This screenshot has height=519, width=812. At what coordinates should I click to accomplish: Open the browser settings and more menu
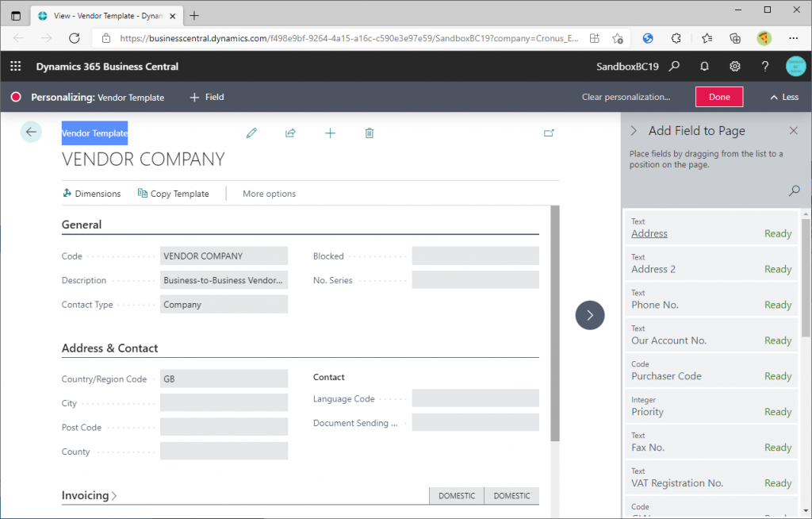(x=793, y=38)
